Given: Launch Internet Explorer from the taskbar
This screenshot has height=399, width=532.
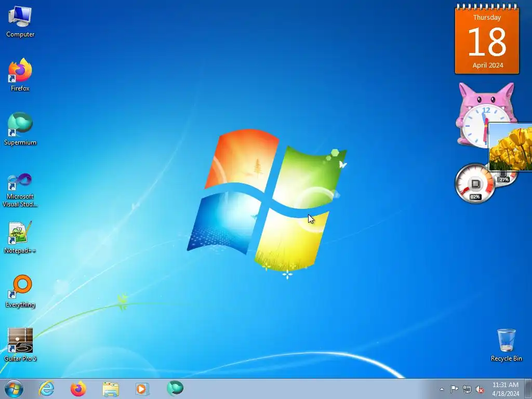Looking at the screenshot, I should pyautogui.click(x=46, y=389).
